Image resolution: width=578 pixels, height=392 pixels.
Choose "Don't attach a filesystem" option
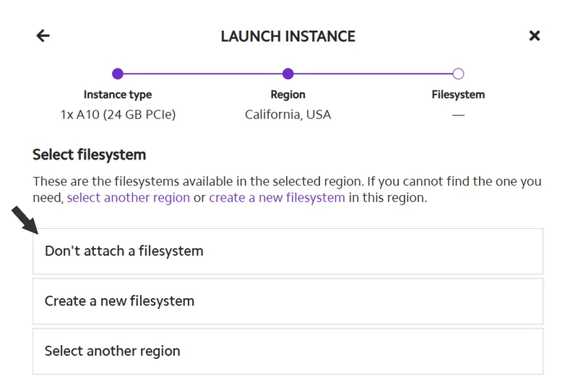tap(288, 251)
